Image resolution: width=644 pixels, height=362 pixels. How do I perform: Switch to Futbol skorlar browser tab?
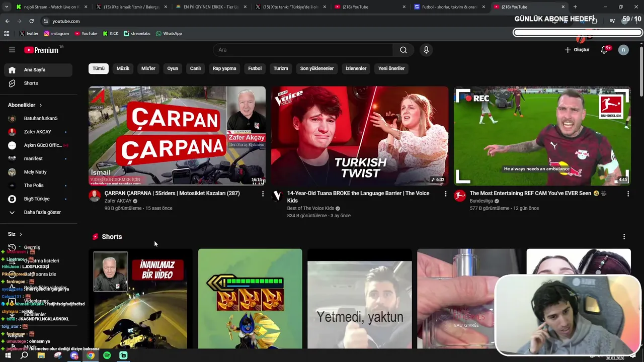pyautogui.click(x=449, y=7)
